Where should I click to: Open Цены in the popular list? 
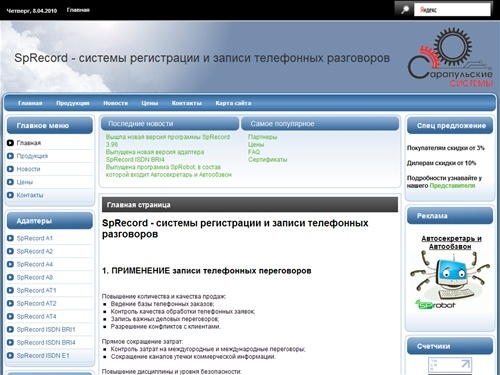point(256,145)
